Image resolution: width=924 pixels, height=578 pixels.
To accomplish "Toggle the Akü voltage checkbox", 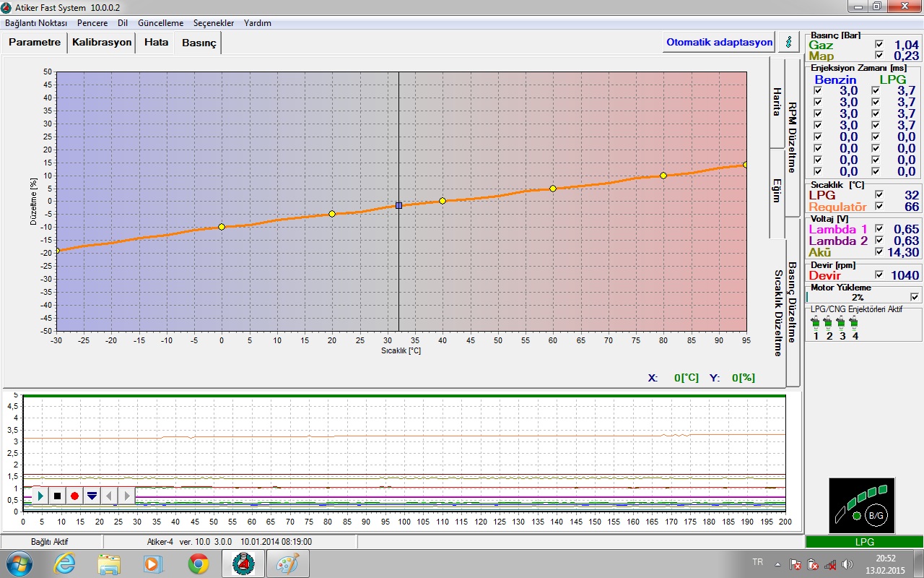I will click(x=879, y=252).
